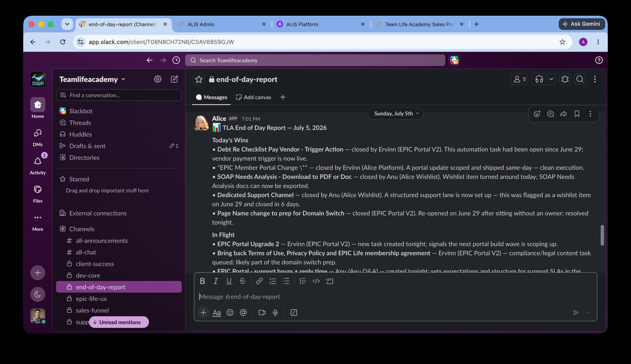Open Directories in sidebar
This screenshot has width=631, height=364.
tap(119, 158)
